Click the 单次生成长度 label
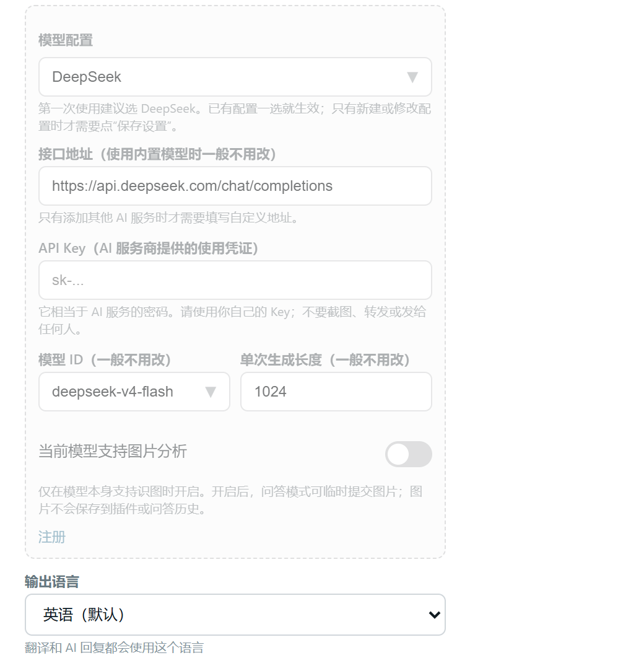The width and height of the screenshot is (644, 663). click(x=325, y=360)
